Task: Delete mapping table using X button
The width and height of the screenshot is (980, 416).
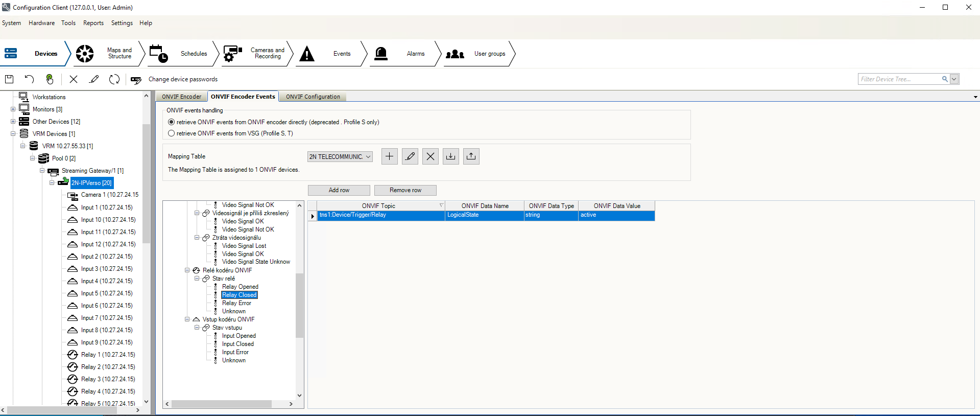Action: point(430,156)
